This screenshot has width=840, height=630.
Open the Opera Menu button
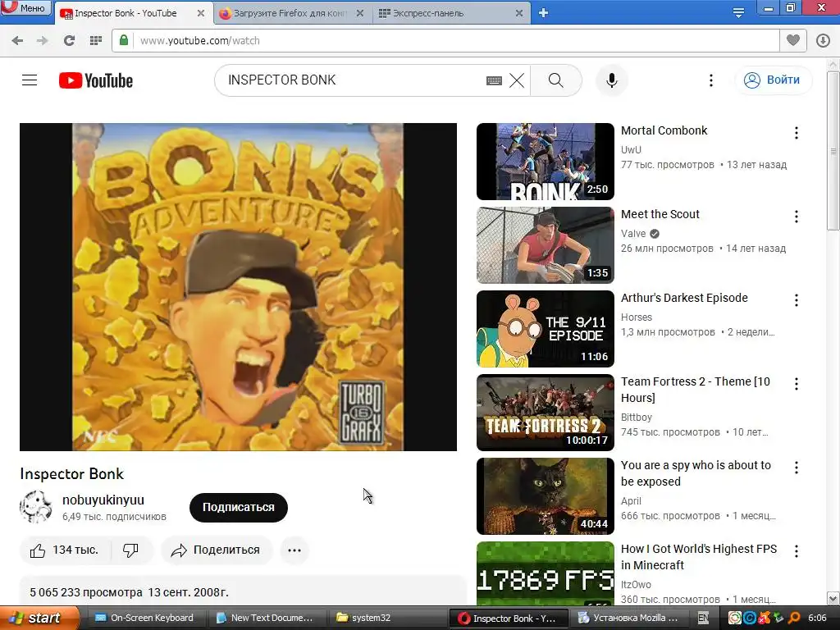(x=25, y=7)
